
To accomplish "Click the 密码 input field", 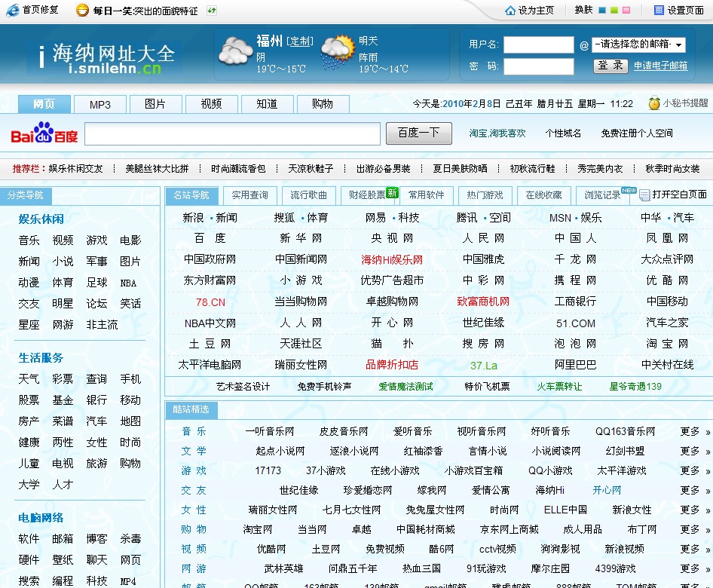I will click(x=538, y=66).
